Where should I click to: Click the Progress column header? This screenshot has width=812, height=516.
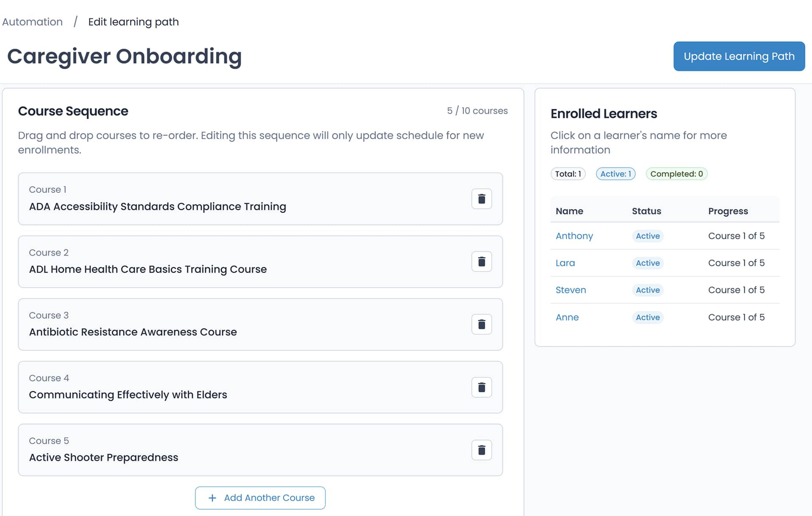[x=728, y=211]
